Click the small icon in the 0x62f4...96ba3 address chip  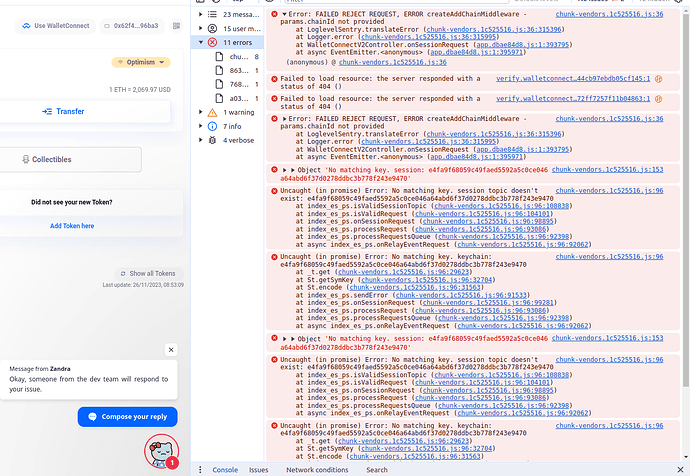pos(106,26)
